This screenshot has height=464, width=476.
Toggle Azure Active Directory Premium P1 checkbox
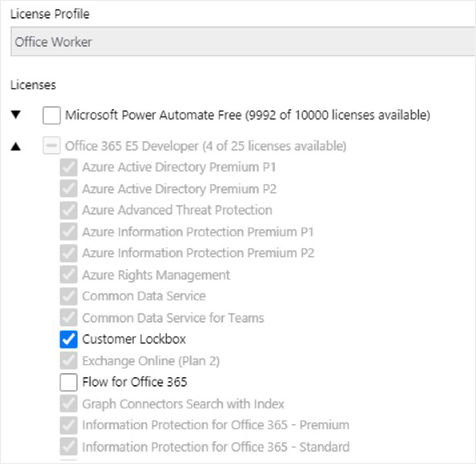point(68,167)
